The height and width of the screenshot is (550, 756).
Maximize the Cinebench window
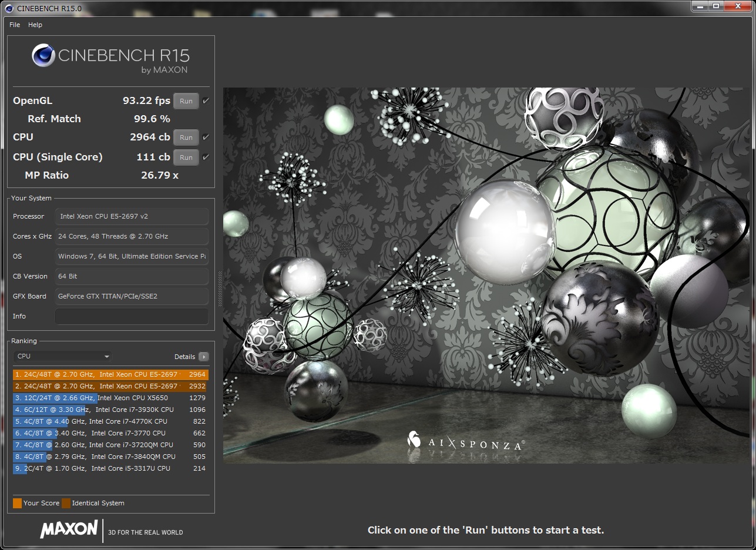coord(716,6)
